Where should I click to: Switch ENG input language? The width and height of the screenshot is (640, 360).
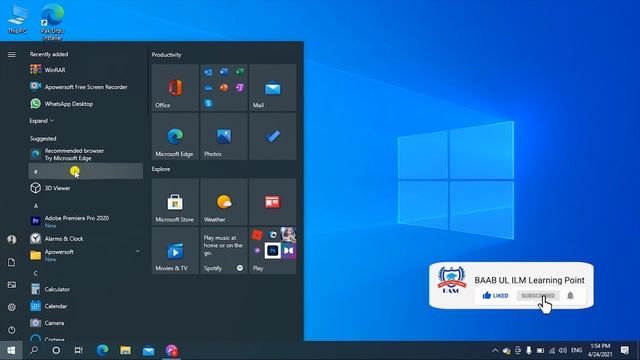click(x=576, y=350)
